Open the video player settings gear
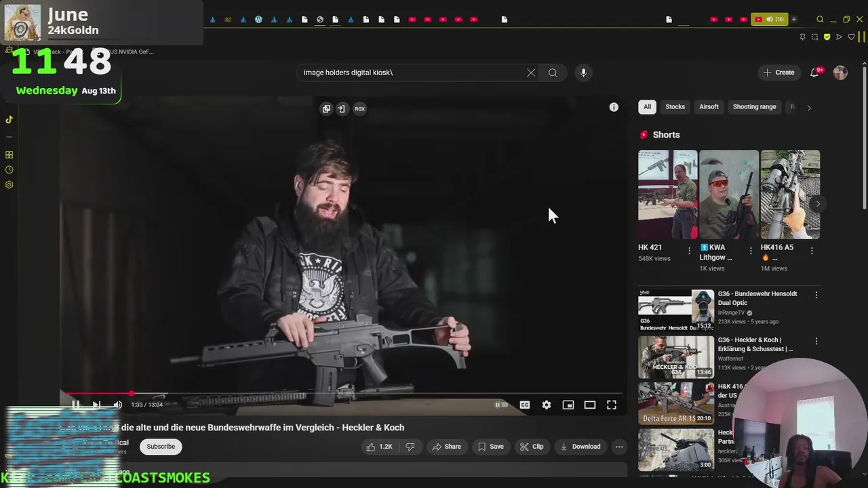 coord(547,405)
